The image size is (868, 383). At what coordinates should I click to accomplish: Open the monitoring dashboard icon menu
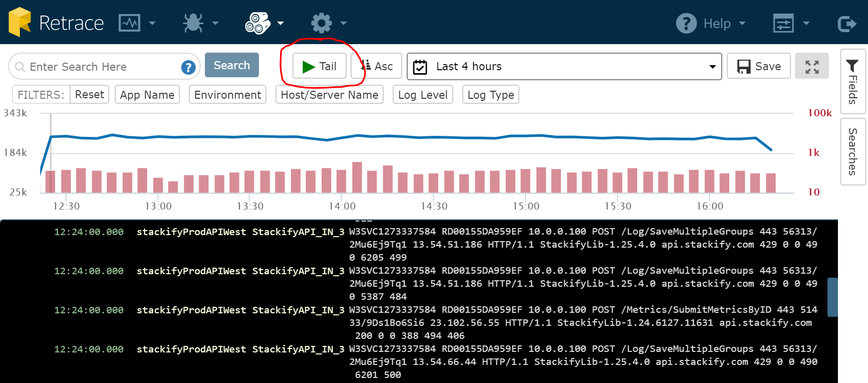point(129,23)
